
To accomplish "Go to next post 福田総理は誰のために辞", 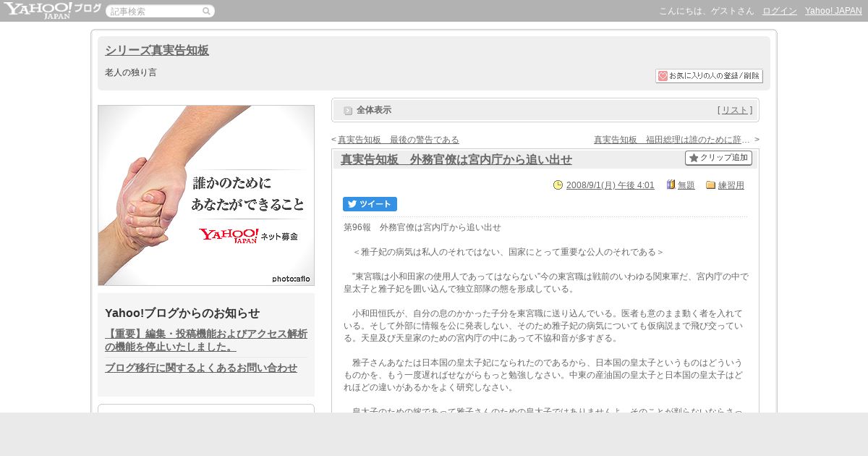I will [x=671, y=140].
